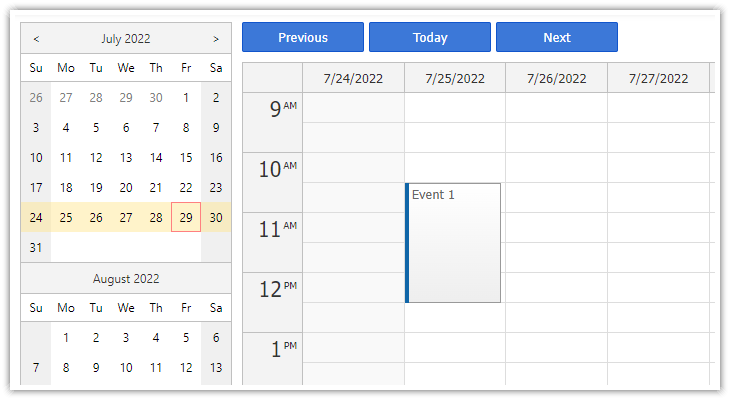
Task: Select July 24 in the mini calendar
Action: (36, 217)
